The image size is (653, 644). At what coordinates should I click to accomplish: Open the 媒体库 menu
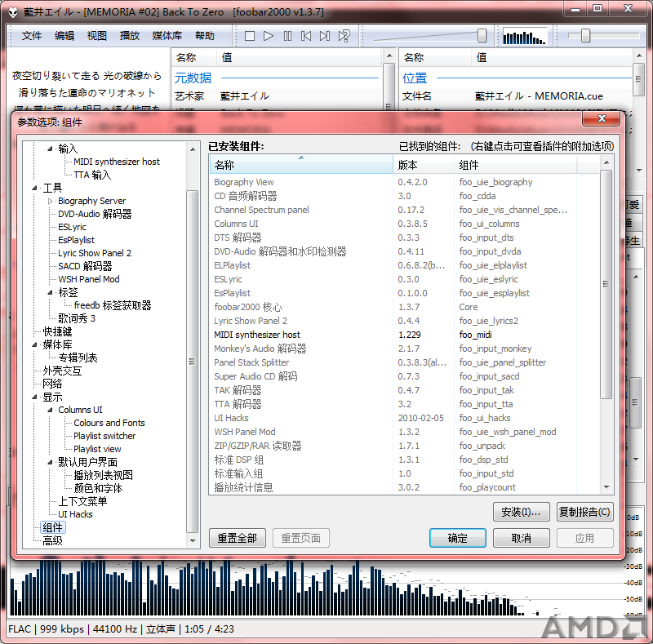[x=167, y=36]
